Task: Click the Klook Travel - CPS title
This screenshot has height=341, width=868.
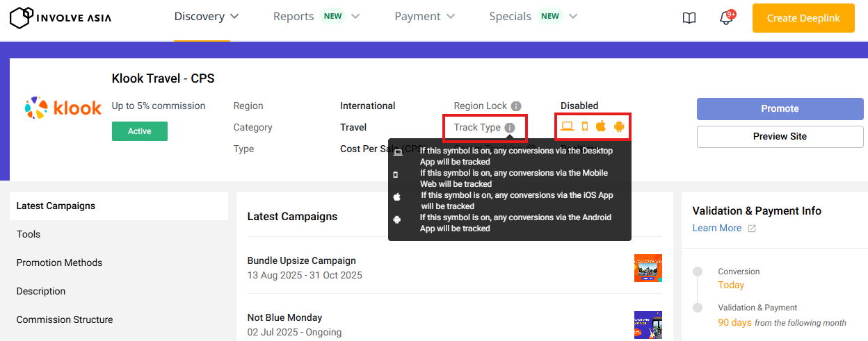Action: [163, 78]
